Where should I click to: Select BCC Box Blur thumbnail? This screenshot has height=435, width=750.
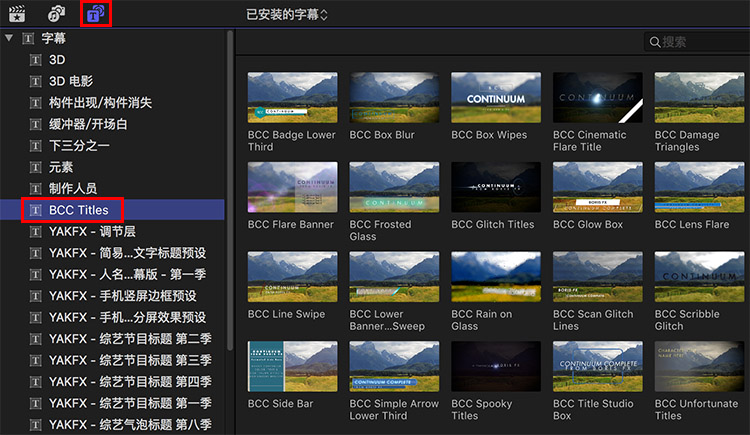pyautogui.click(x=394, y=98)
